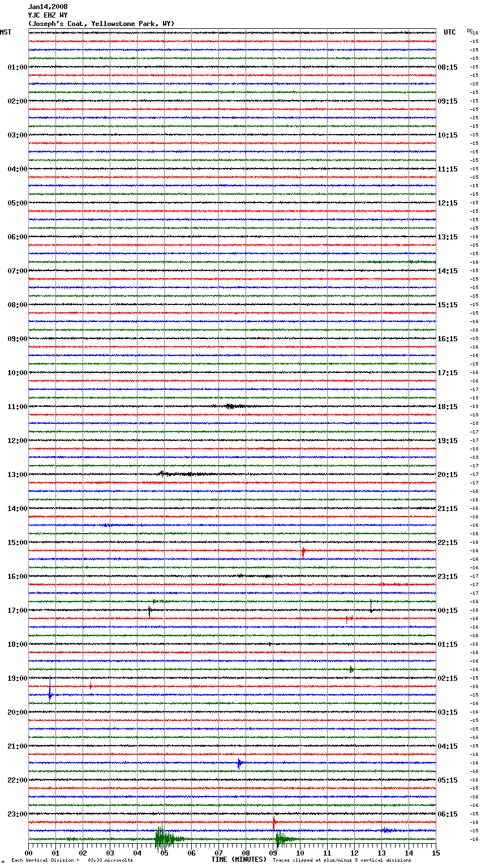The height and width of the screenshot is (868, 481).
Task: Click the Each Vertical Division 83.33 microvolts note
Action: tap(72, 860)
